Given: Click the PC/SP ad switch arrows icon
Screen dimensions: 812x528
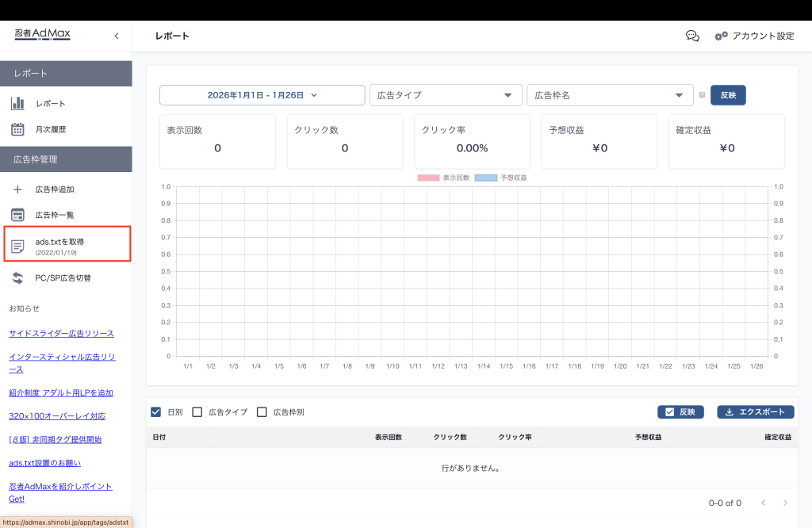Looking at the screenshot, I should (x=17, y=277).
